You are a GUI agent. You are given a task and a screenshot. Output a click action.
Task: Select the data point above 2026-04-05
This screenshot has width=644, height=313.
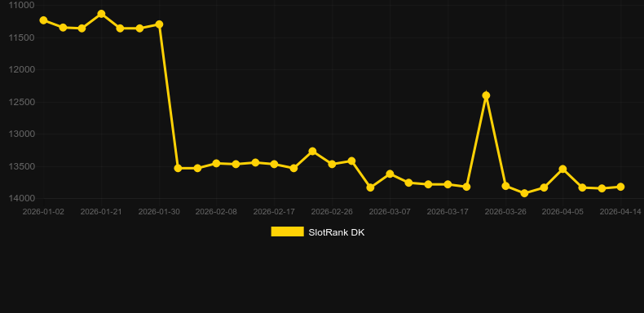[562, 169]
